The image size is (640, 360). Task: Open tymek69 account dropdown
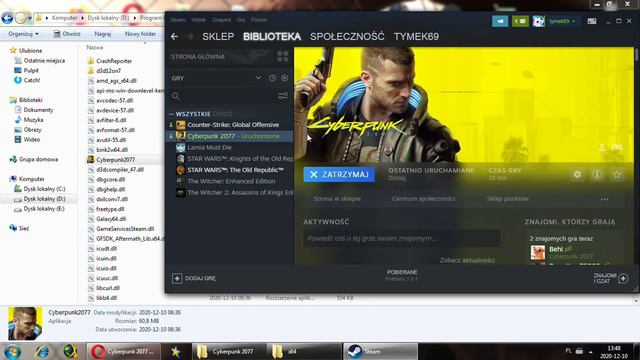click(562, 21)
